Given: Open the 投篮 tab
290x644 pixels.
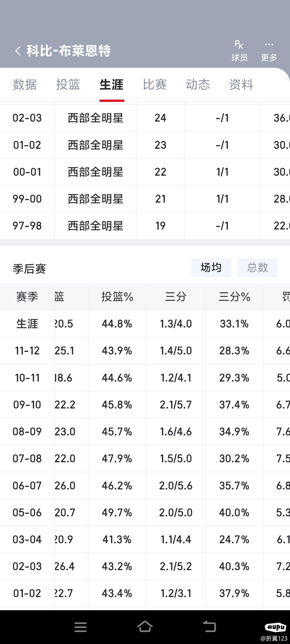Looking at the screenshot, I should (68, 84).
